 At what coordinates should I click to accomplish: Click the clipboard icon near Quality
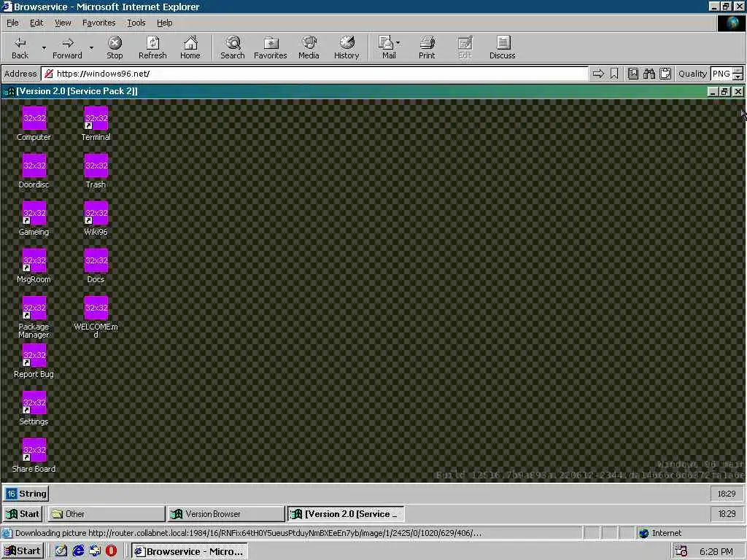tap(665, 74)
